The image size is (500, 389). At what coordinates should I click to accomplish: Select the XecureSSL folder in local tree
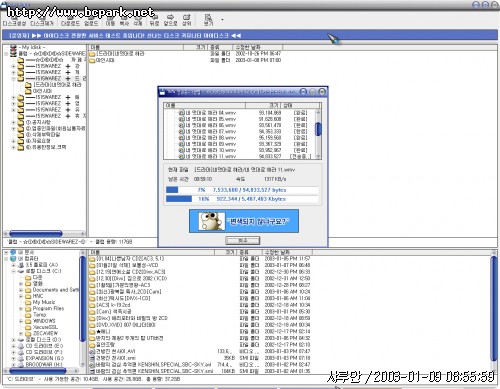pos(42,327)
